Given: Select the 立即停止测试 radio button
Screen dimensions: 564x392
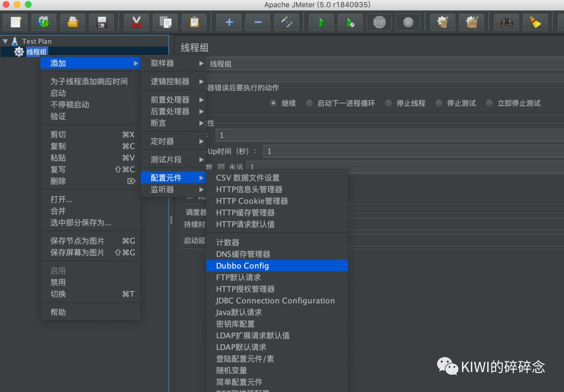Looking at the screenshot, I should 489,103.
